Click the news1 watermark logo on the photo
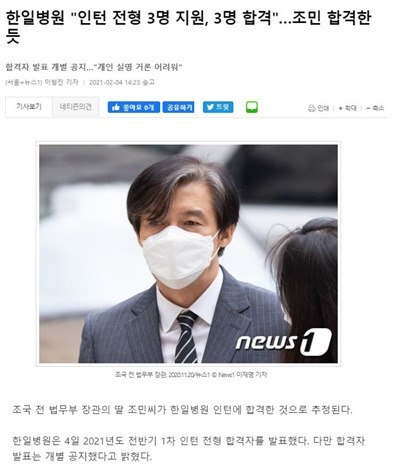This screenshot has width=400, height=475. coord(283,341)
